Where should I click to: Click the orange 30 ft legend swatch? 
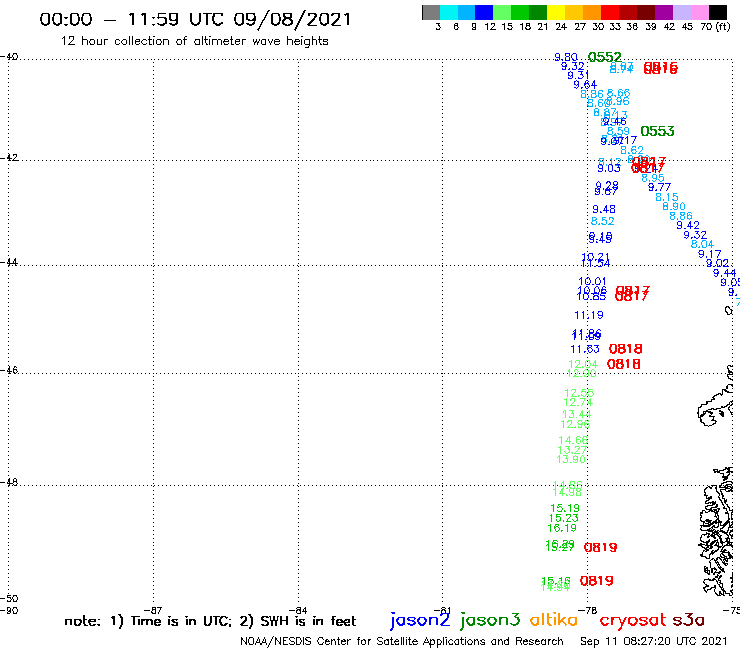[591, 12]
